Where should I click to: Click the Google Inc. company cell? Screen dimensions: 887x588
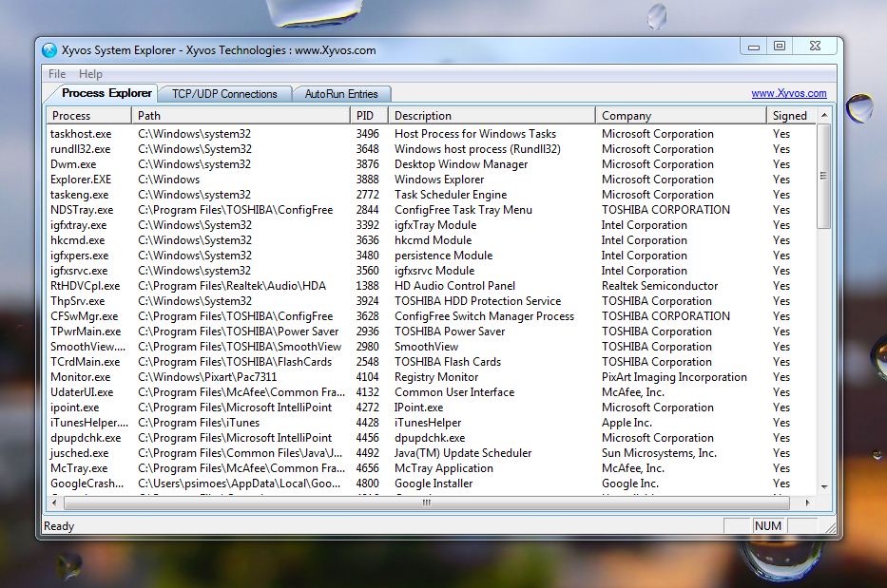[x=630, y=484]
